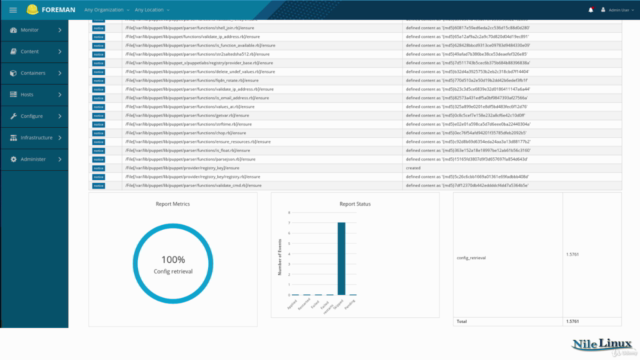Open the Any Location dropdown

tap(152, 10)
